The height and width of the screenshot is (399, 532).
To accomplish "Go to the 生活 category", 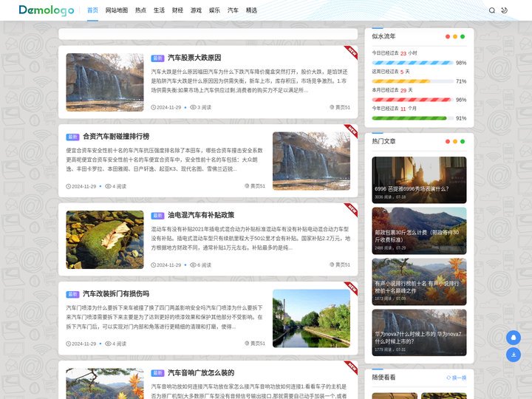I will (159, 10).
